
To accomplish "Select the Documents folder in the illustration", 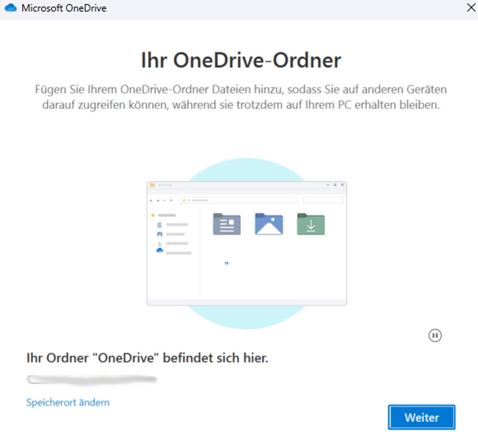I will tap(226, 224).
